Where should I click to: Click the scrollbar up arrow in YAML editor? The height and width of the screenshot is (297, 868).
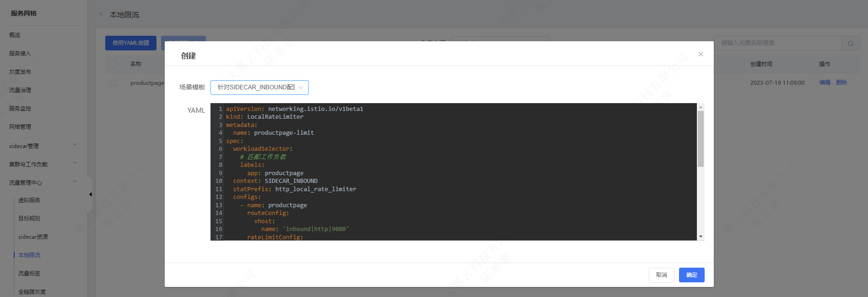point(701,107)
